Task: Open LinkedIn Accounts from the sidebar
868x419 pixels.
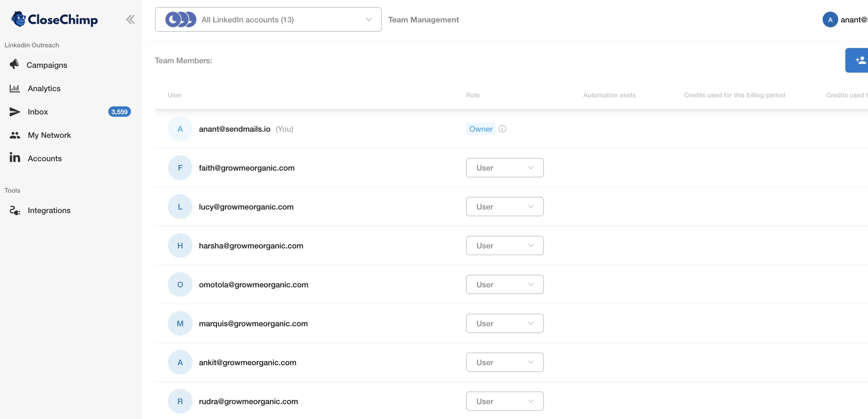Action: (44, 158)
